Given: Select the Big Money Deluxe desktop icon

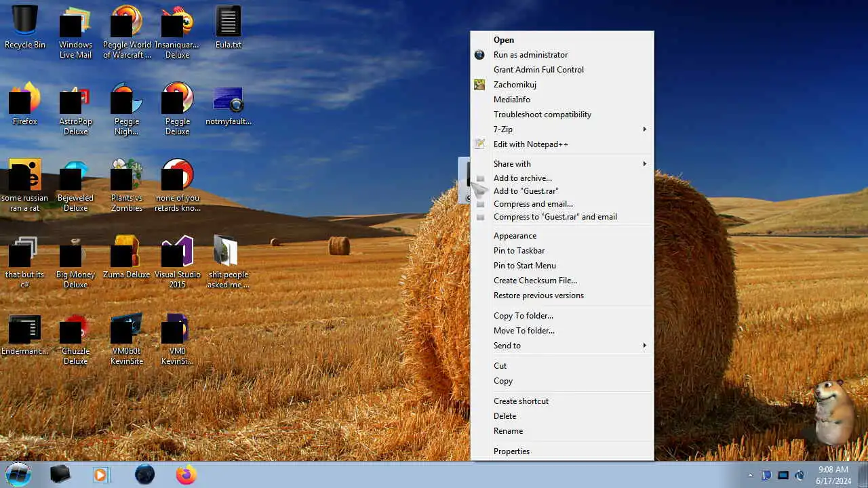Looking at the screenshot, I should click(75, 262).
